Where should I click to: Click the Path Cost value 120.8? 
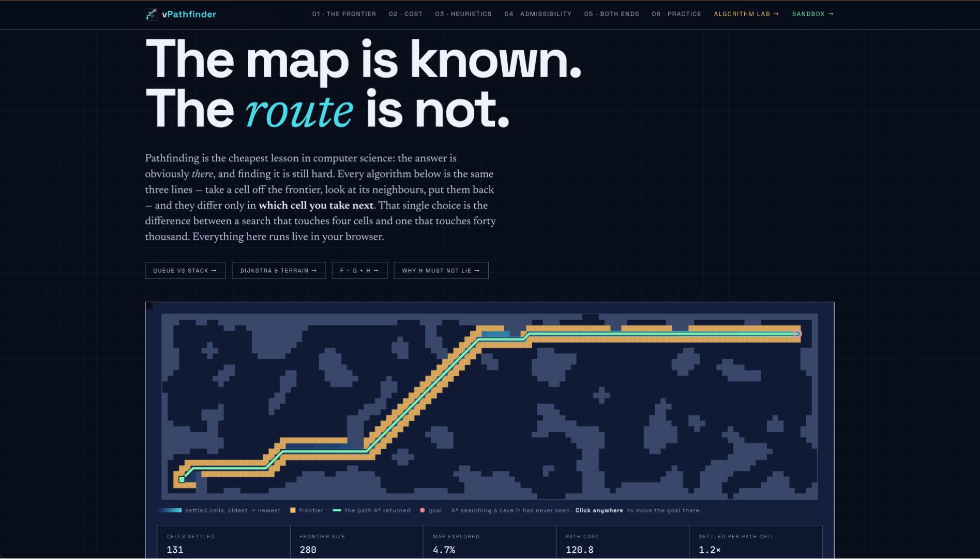click(579, 550)
